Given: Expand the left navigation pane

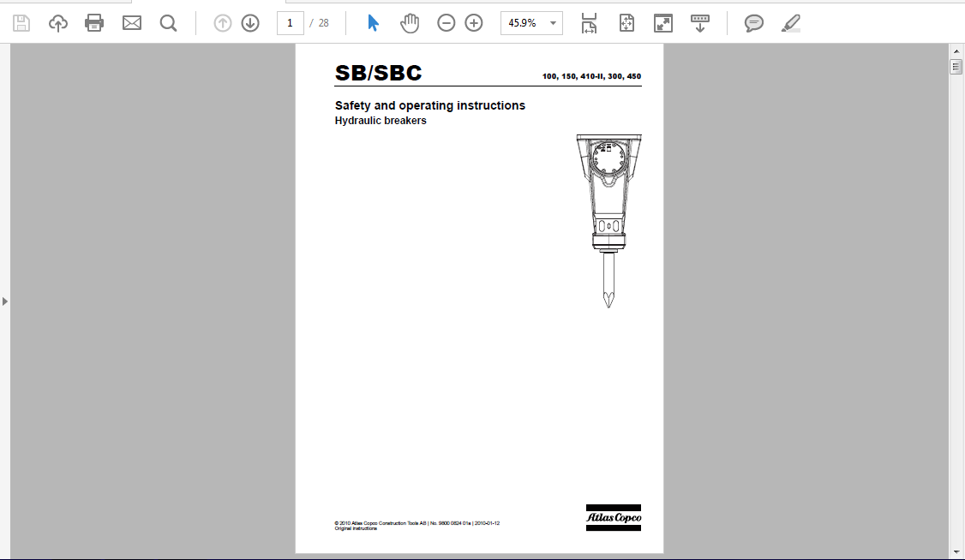Looking at the screenshot, I should [5, 301].
